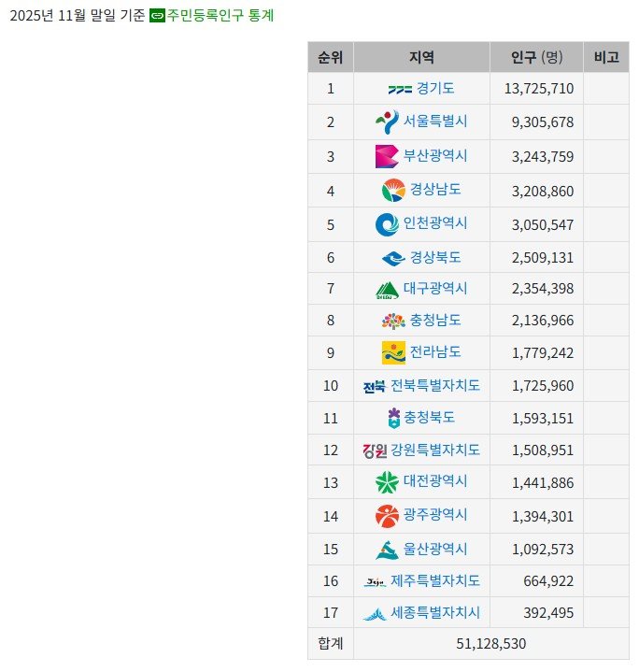Image resolution: width=639 pixels, height=672 pixels.
Task: Click the 인구 (명) column header
Action: tap(536, 57)
